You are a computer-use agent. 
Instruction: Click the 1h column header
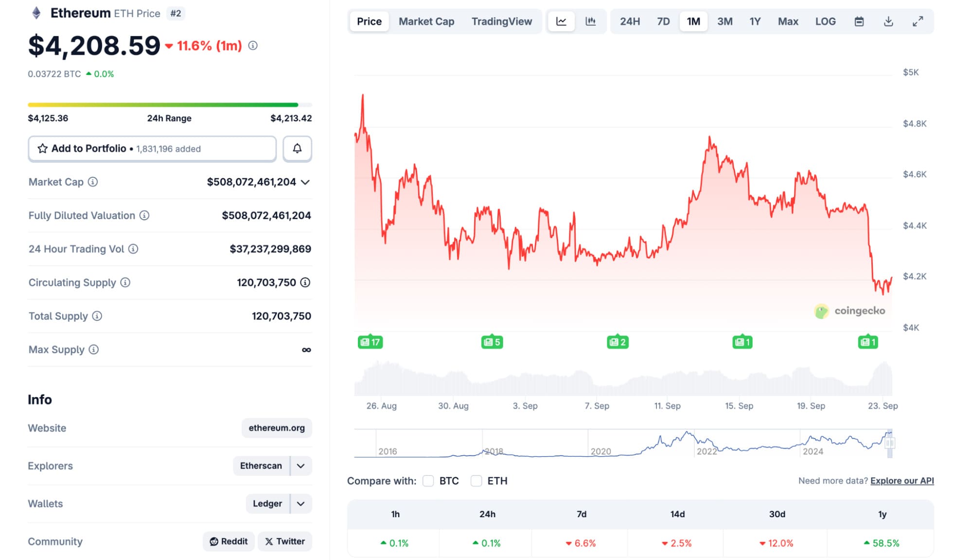[x=395, y=514]
